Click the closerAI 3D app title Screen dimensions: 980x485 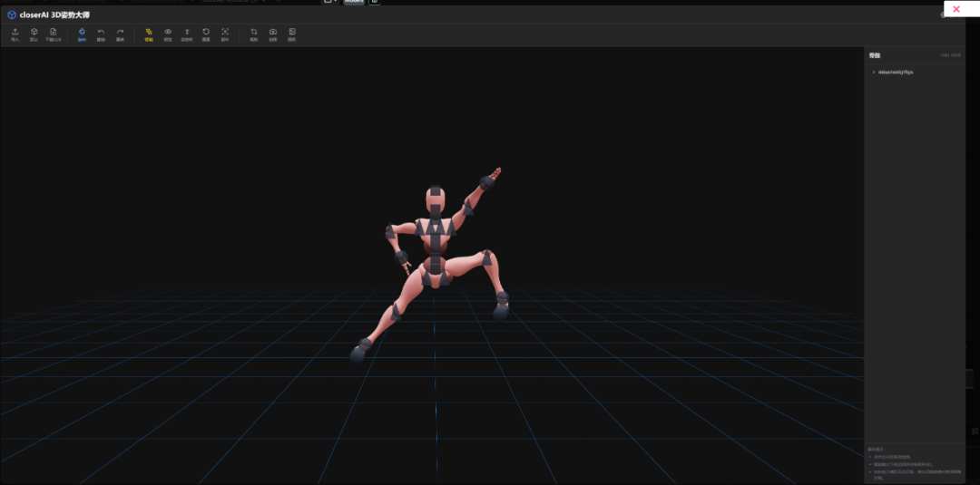[x=54, y=15]
